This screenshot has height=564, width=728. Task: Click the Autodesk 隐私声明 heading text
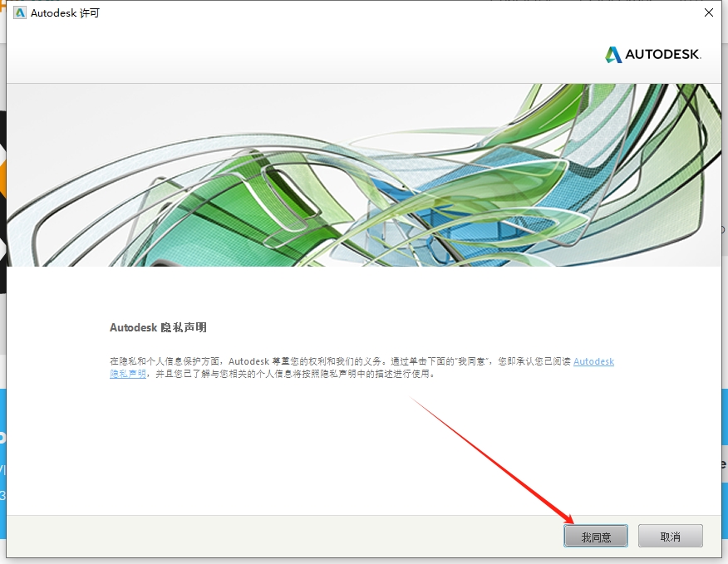tap(158, 328)
